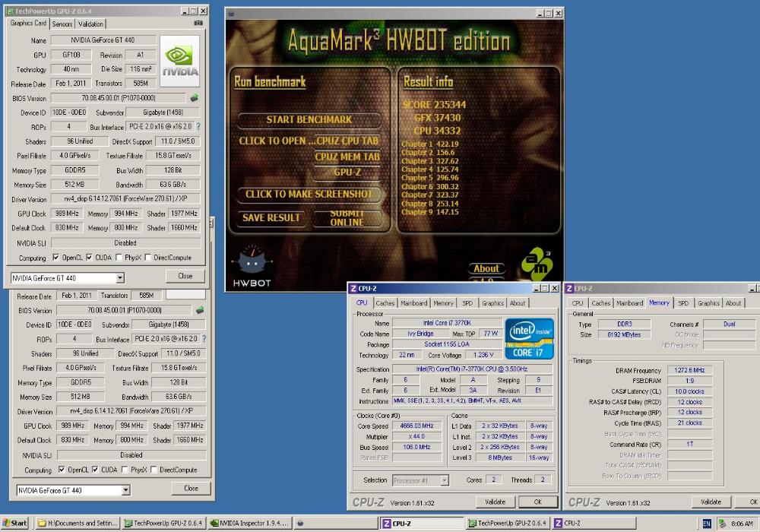This screenshot has width=760, height=532.
Task: Click CPUZ CPU TAB button in AquaMark
Action: click(x=347, y=141)
